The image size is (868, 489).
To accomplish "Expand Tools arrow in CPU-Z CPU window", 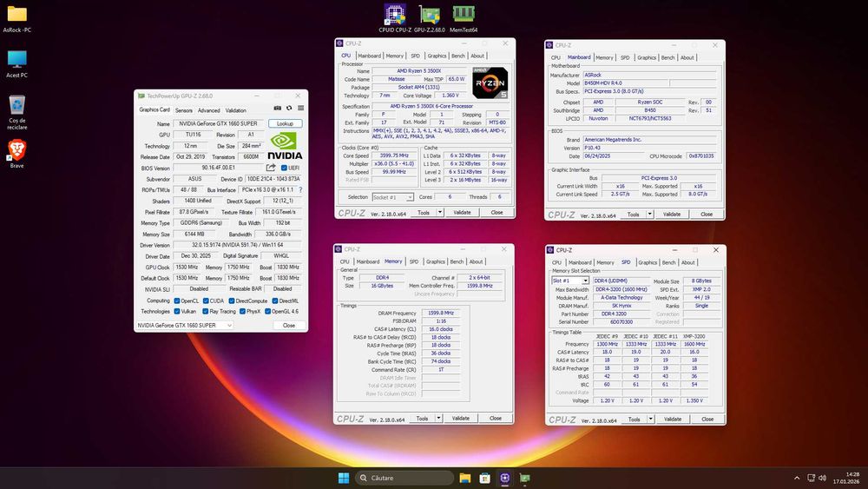I will 440,212.
